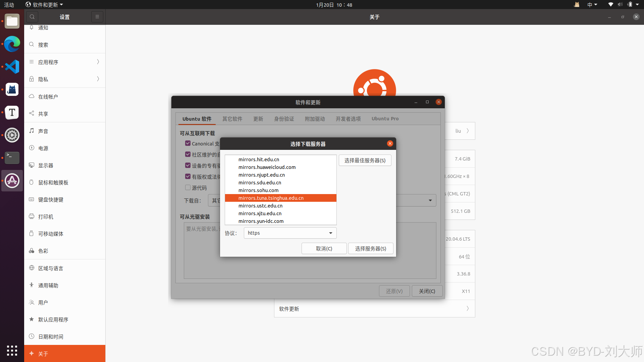Close the server selection dialog
Image resolution: width=644 pixels, height=362 pixels.
(390, 143)
